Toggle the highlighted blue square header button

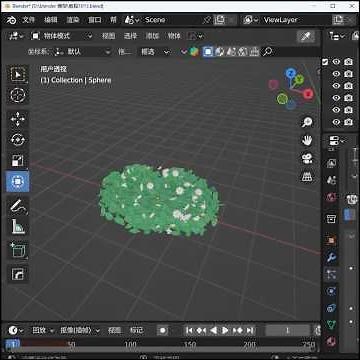pyautogui.click(x=208, y=52)
